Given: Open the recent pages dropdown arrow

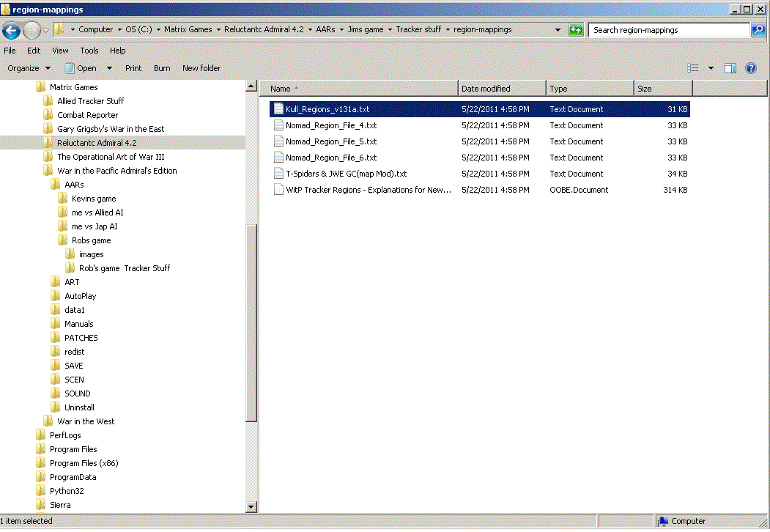Looking at the screenshot, I should pyautogui.click(x=45, y=31).
